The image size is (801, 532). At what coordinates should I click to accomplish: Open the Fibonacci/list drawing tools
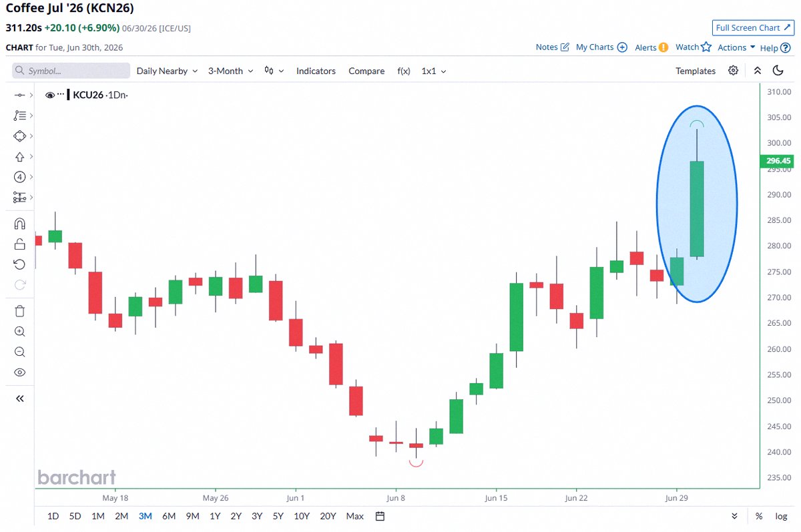click(19, 115)
